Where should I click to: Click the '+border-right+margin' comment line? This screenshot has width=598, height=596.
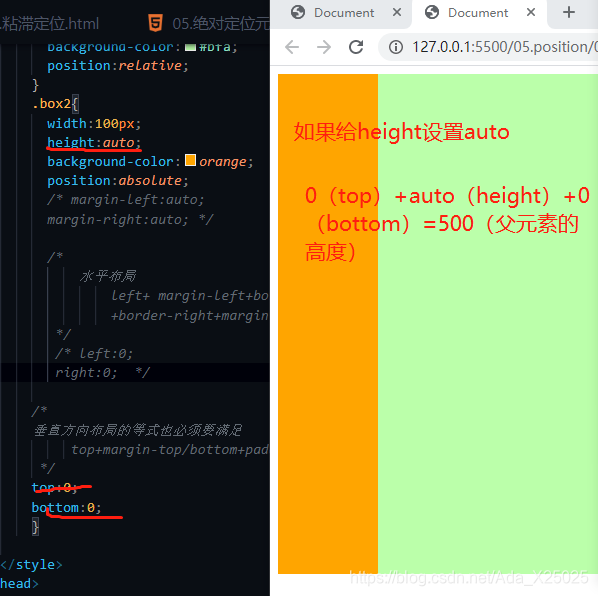pyautogui.click(x=190, y=315)
